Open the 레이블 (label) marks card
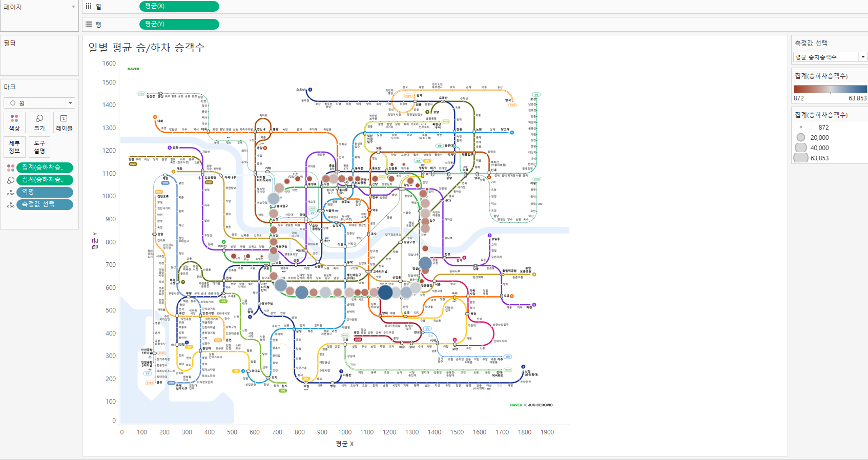The image size is (868, 460). click(65, 122)
